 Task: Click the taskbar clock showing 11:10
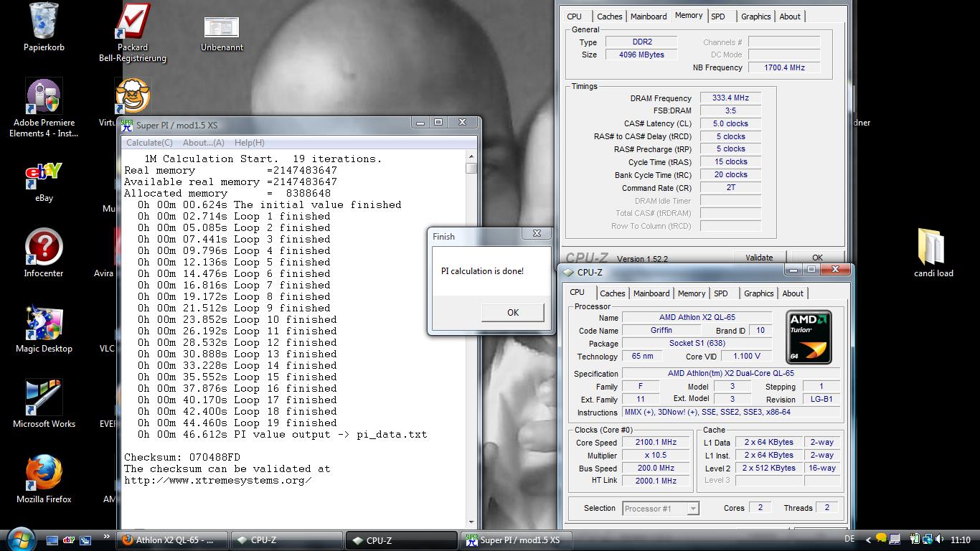pos(960,540)
